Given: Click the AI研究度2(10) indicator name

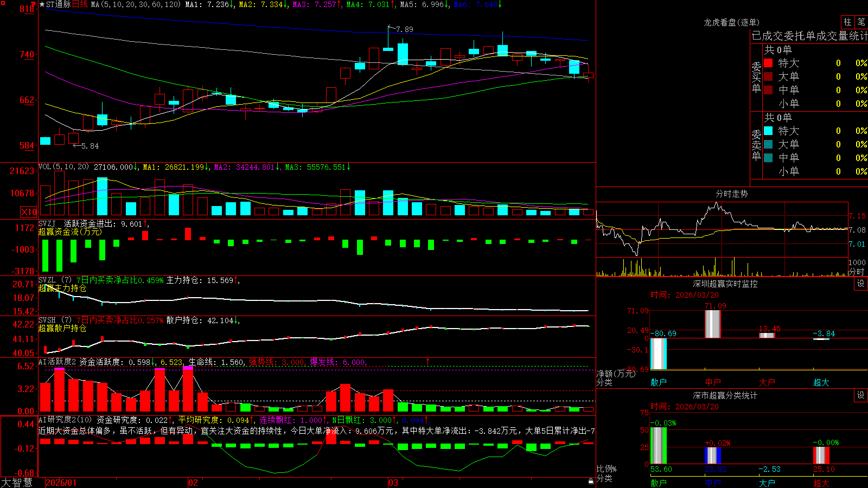Looking at the screenshot, I should [65, 420].
